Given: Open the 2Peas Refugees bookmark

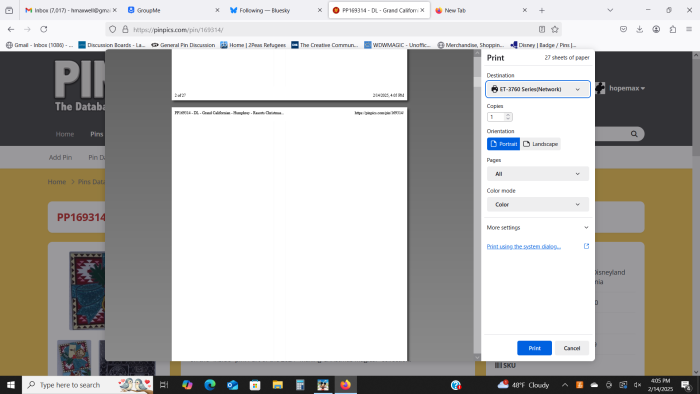Looking at the screenshot, I should click(x=253, y=45).
